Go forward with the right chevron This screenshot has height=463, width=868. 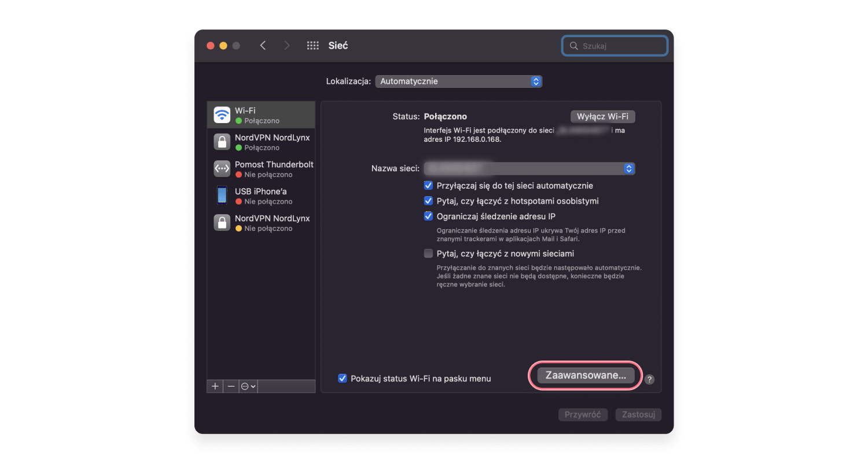click(x=287, y=46)
